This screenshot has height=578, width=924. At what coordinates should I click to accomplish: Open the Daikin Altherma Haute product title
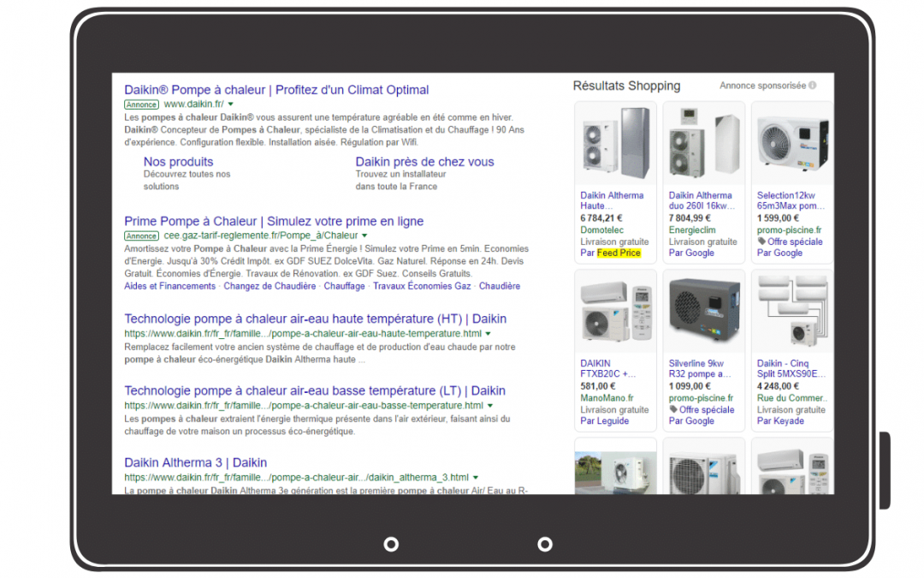coord(612,200)
